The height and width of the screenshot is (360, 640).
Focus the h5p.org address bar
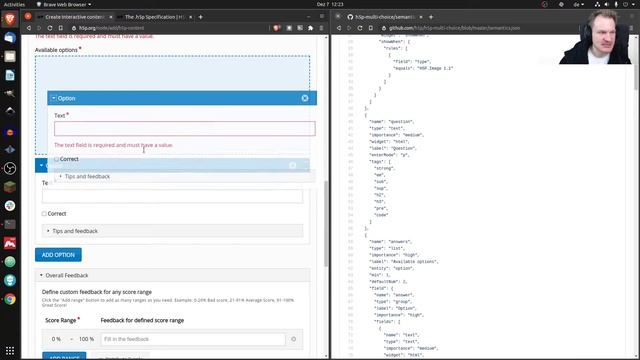(x=167, y=28)
